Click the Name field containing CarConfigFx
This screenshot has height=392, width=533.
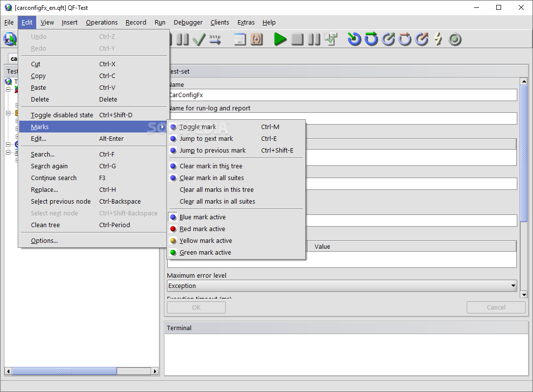[343, 95]
